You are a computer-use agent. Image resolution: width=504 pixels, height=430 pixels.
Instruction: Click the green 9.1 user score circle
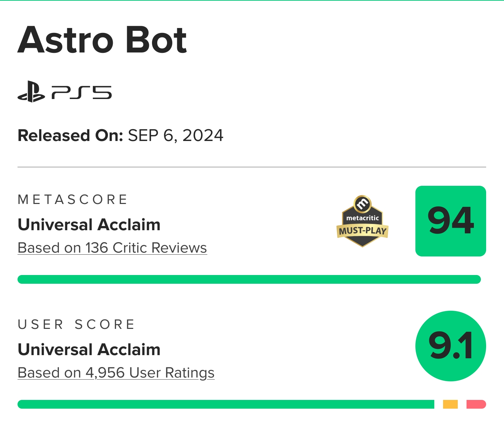(450, 346)
